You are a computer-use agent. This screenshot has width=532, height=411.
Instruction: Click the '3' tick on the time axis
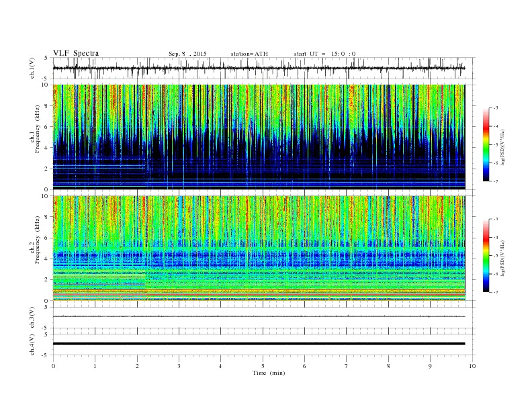[x=179, y=366]
